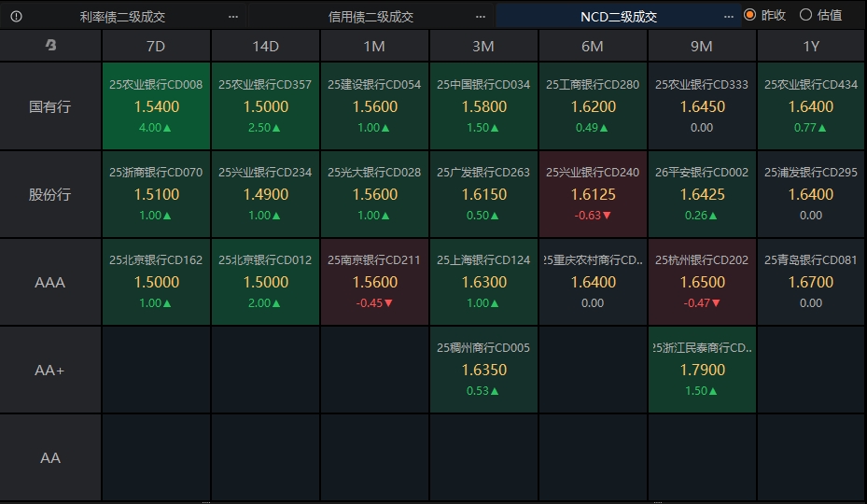The height and width of the screenshot is (504, 867).
Task: Click the 25稠州商行CD005 cell
Action: pos(483,371)
